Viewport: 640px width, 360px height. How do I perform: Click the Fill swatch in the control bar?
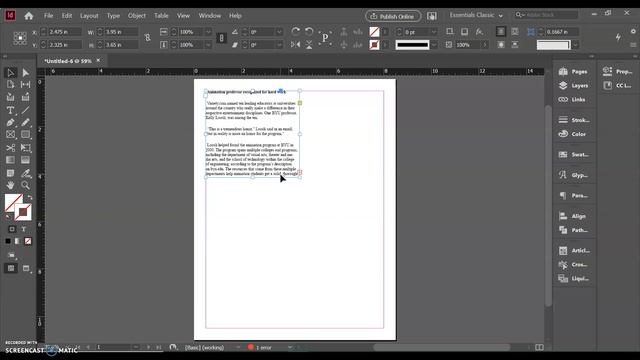pyautogui.click(x=374, y=31)
